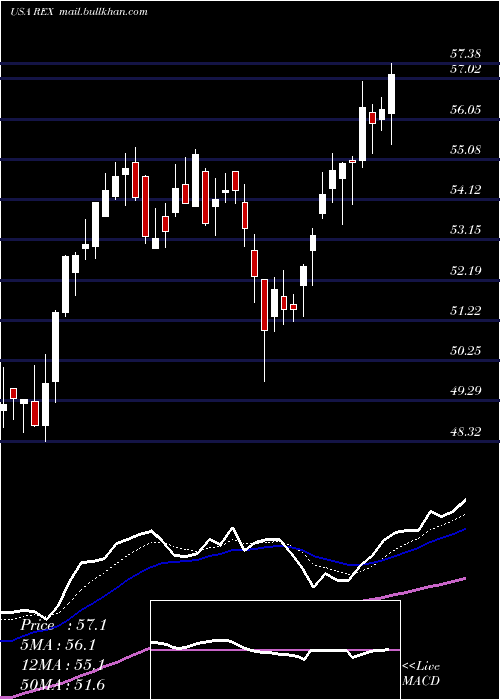Click the 52.19 price level label

[465, 271]
